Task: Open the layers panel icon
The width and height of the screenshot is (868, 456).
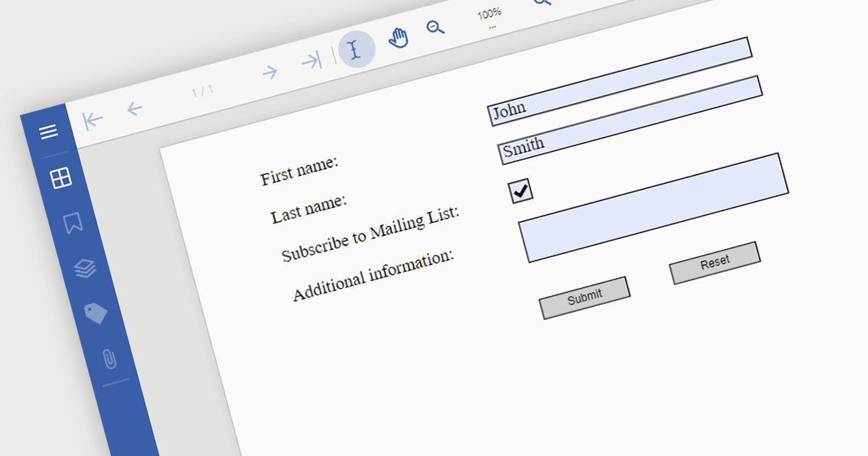Action: pos(85,269)
